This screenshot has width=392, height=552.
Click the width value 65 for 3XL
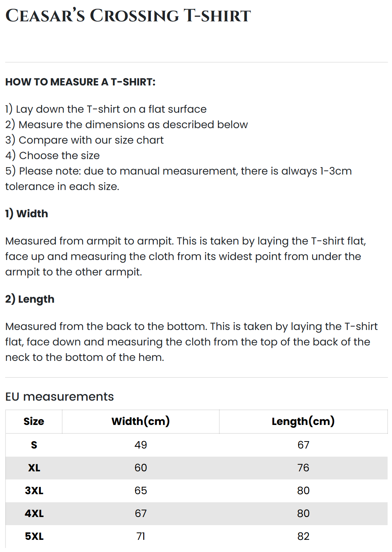[141, 491]
